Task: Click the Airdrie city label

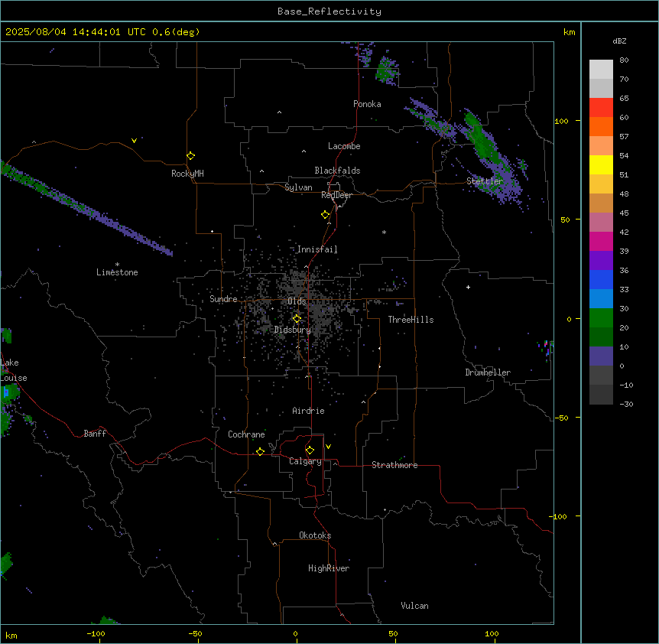Action: [308, 411]
